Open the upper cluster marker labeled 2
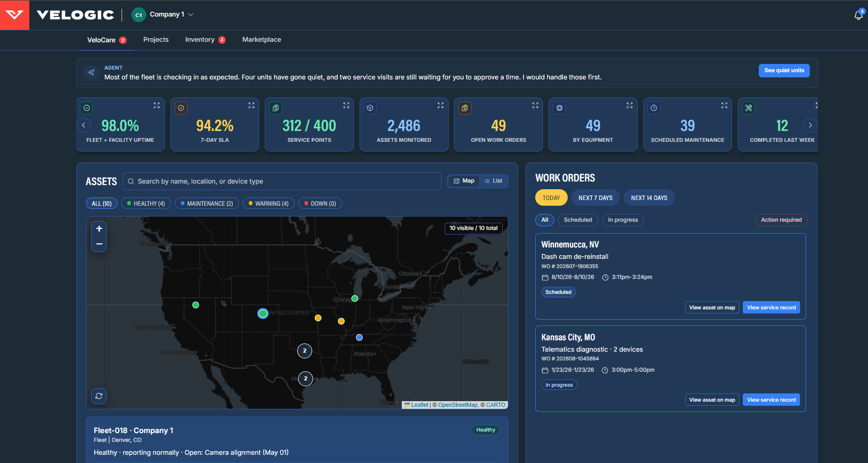 [304, 351]
